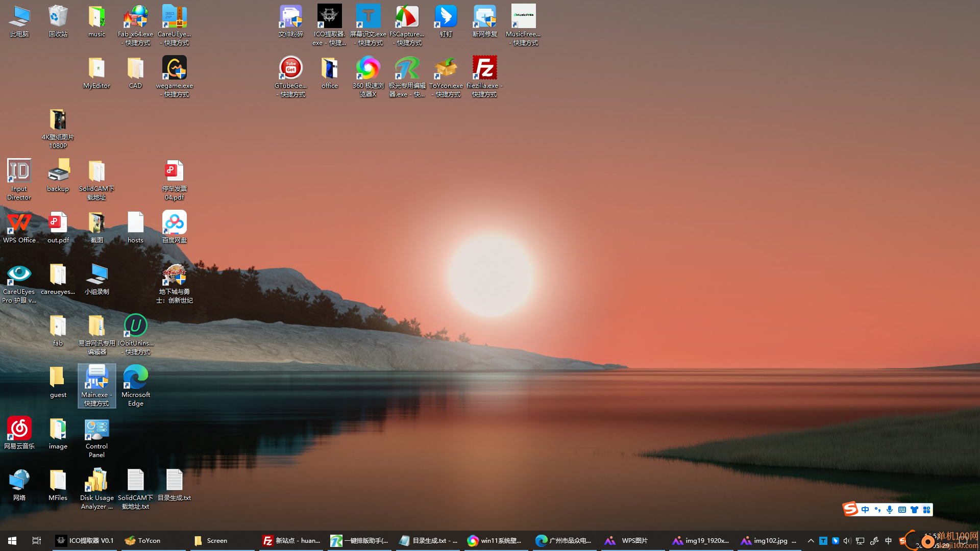The width and height of the screenshot is (980, 551).
Task: Select the Disk Usage Analyzer icon
Action: tap(96, 489)
